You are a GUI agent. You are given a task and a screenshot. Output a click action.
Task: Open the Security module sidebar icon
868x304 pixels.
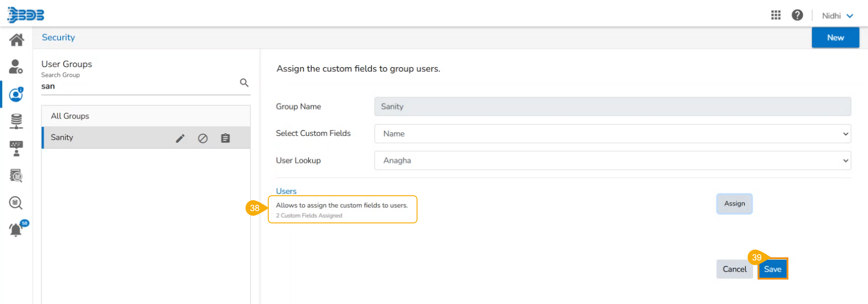click(x=16, y=94)
